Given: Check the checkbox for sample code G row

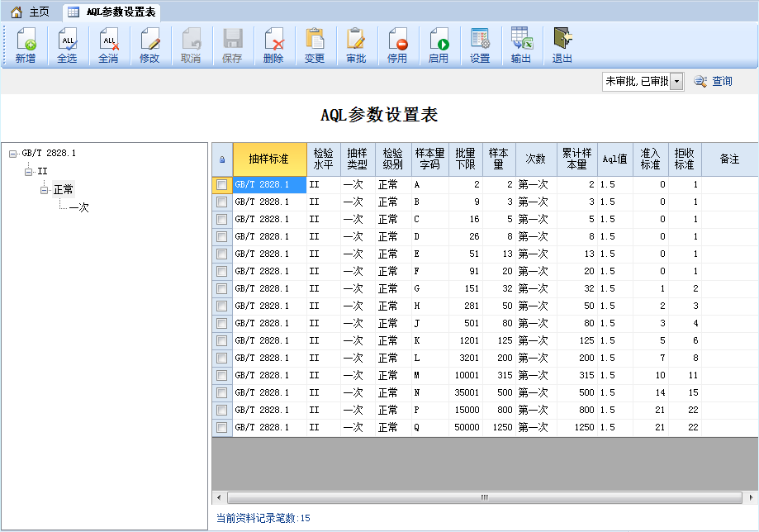Looking at the screenshot, I should pyautogui.click(x=221, y=288).
